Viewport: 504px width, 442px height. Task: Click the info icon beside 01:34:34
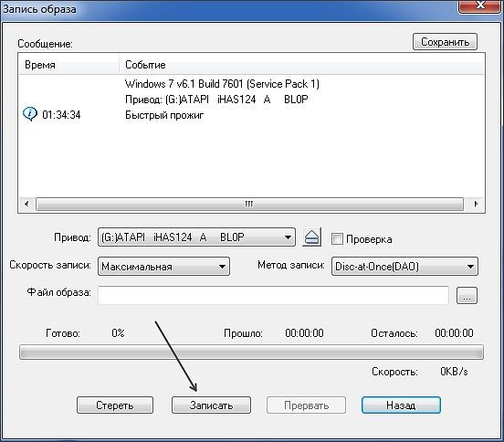tap(30, 114)
